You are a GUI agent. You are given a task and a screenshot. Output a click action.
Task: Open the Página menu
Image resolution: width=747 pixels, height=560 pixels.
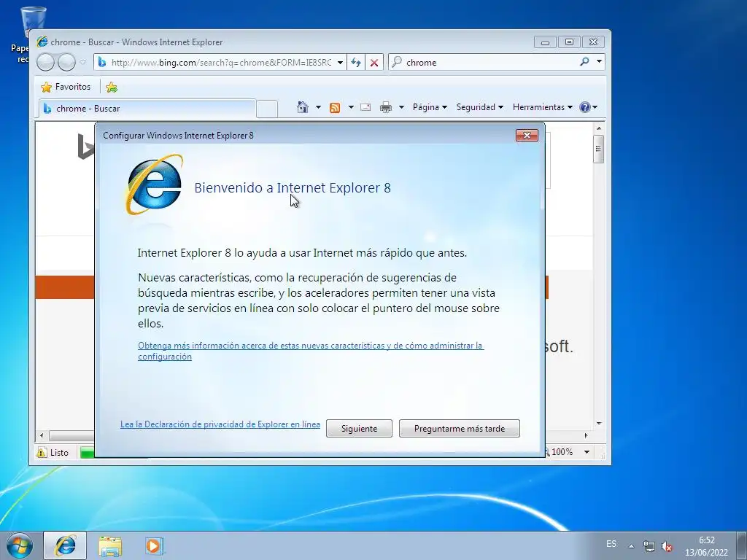430,107
